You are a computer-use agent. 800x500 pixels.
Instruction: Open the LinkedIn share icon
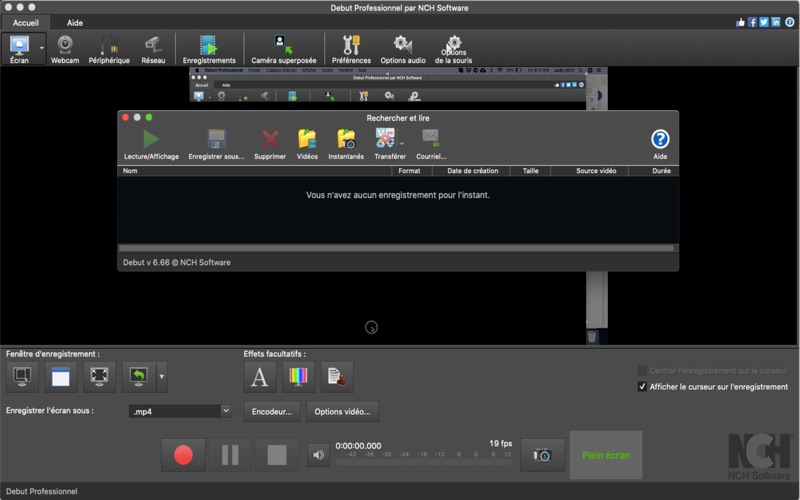[776, 22]
